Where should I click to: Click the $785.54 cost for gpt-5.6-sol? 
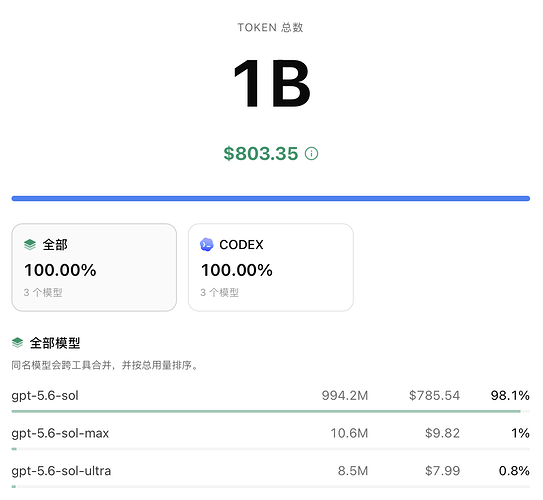(434, 395)
